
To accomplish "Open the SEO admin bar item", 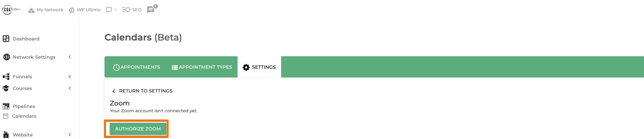I will click(132, 10).
